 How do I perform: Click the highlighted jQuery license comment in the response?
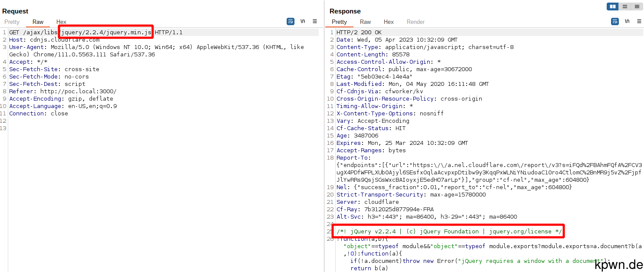pyautogui.click(x=448, y=231)
